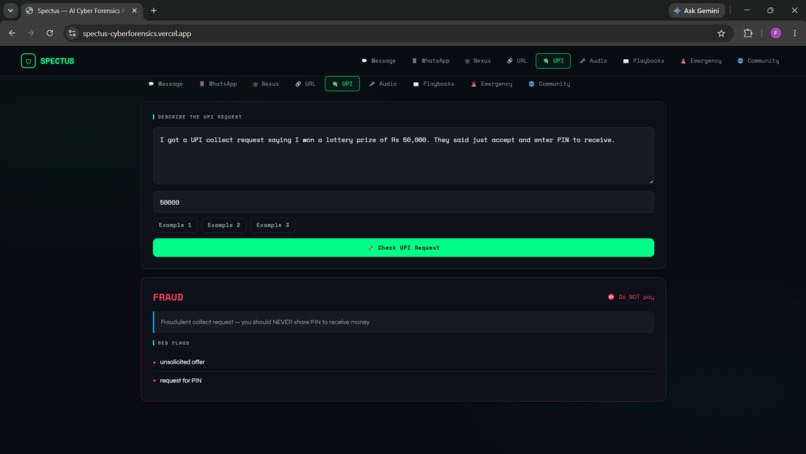
Task: Select Audio in the secondary tab row
Action: [383, 84]
